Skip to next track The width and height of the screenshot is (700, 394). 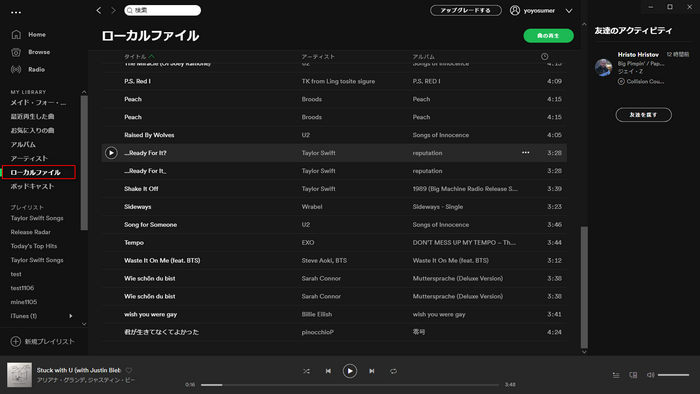[371, 371]
